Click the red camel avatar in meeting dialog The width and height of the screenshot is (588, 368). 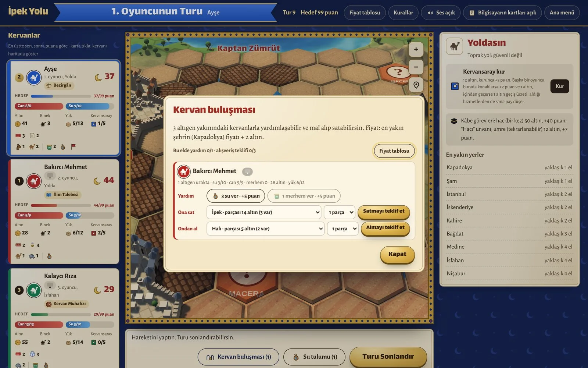184,171
